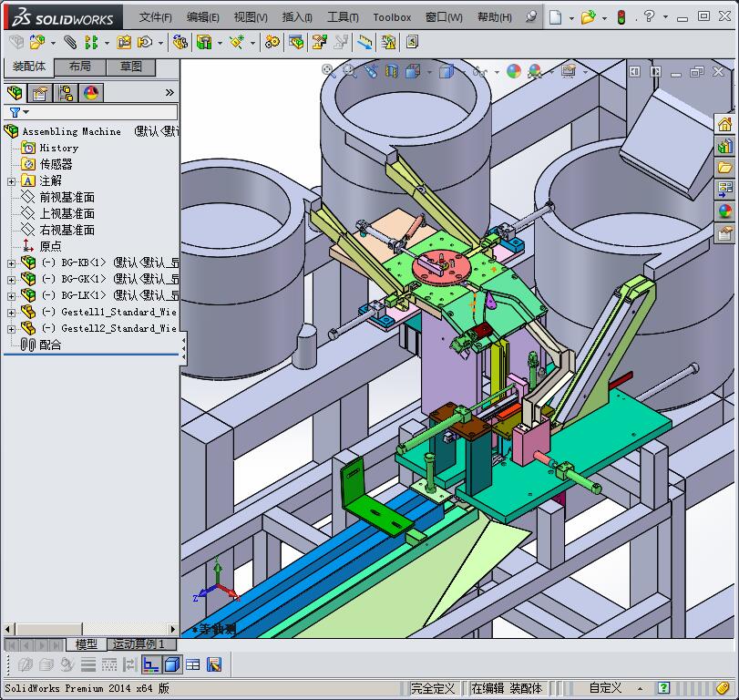Screen dimensions: 739x700
Task: Open the File Explorer task pane
Action: 724,168
